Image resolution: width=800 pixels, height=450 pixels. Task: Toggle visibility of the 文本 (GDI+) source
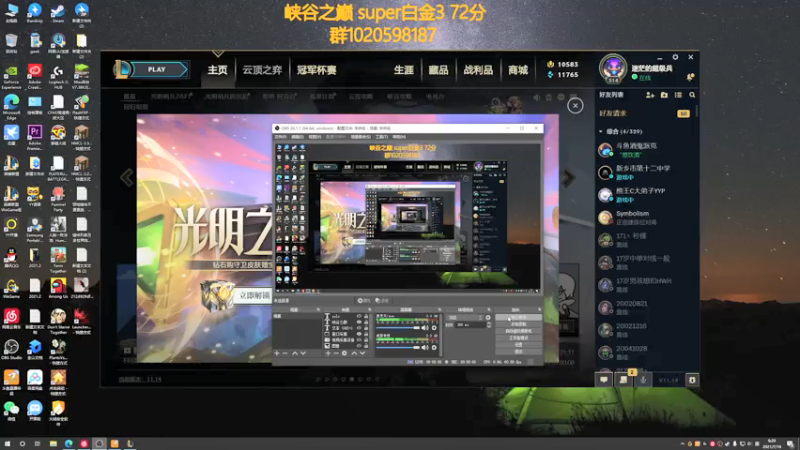point(359,328)
